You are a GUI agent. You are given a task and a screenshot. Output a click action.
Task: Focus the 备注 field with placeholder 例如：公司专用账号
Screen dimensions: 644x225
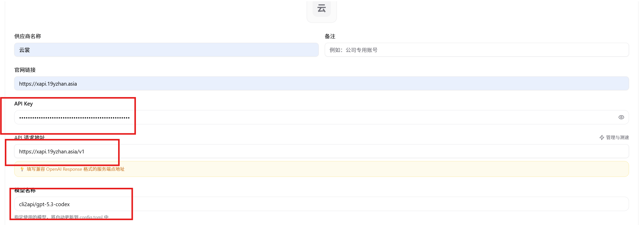(477, 50)
